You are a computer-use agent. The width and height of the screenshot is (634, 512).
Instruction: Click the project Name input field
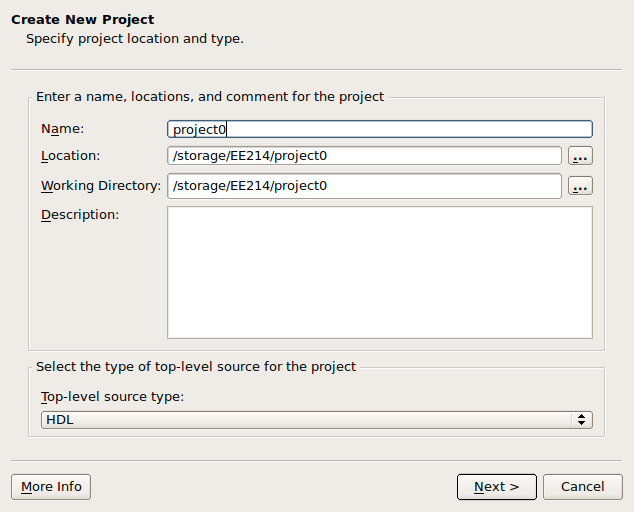380,129
